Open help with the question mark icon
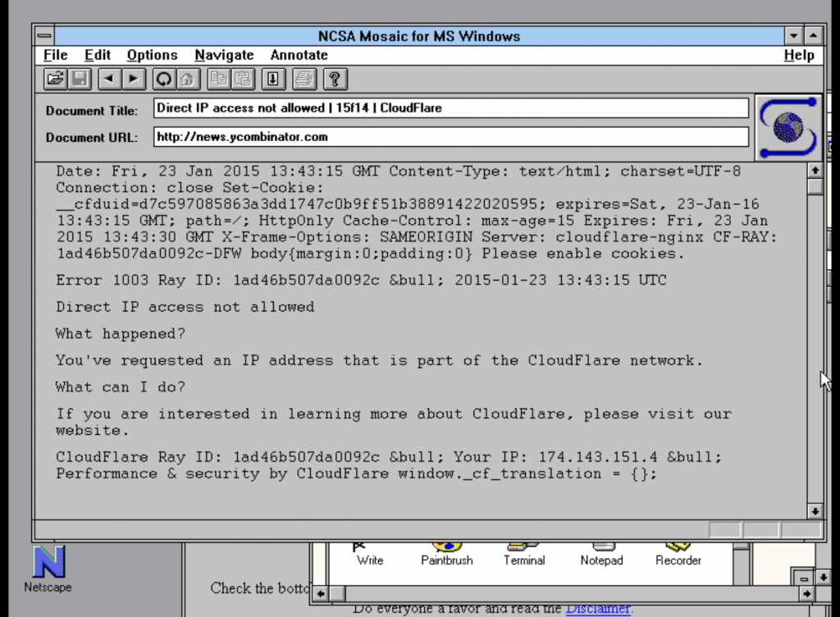Viewport: 840px width, 617px height. click(334, 79)
